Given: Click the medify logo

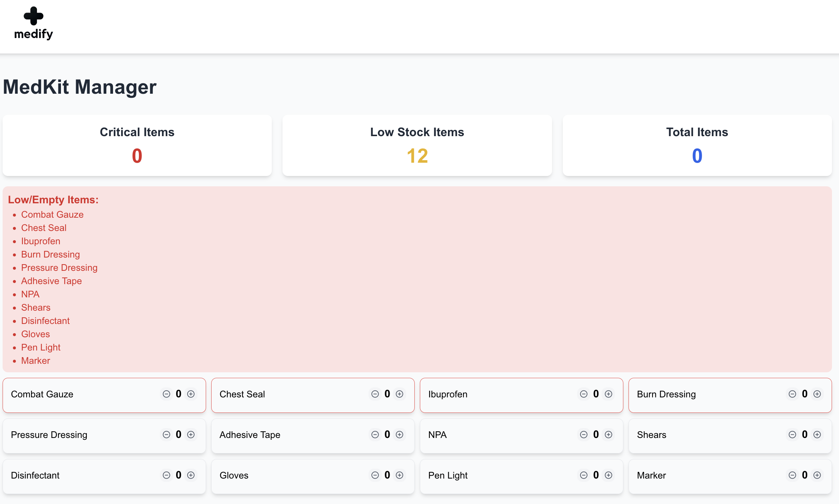Looking at the screenshot, I should click(34, 24).
